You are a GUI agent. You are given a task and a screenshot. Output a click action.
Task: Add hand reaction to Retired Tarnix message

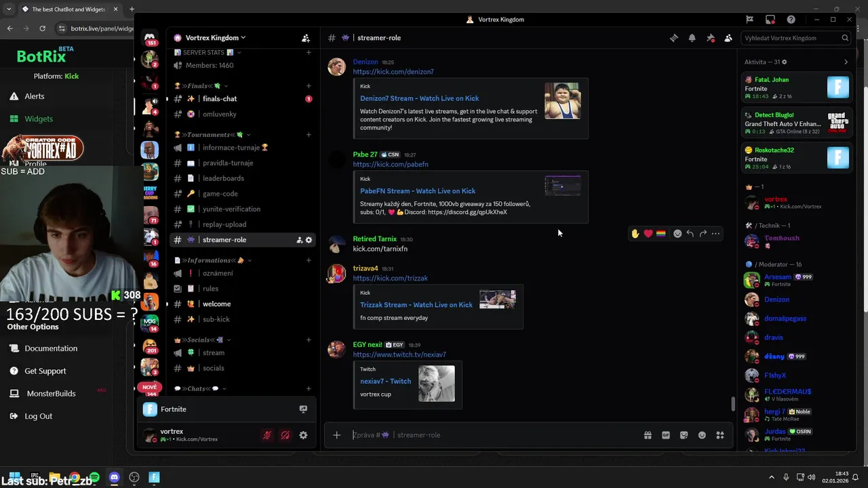635,233
